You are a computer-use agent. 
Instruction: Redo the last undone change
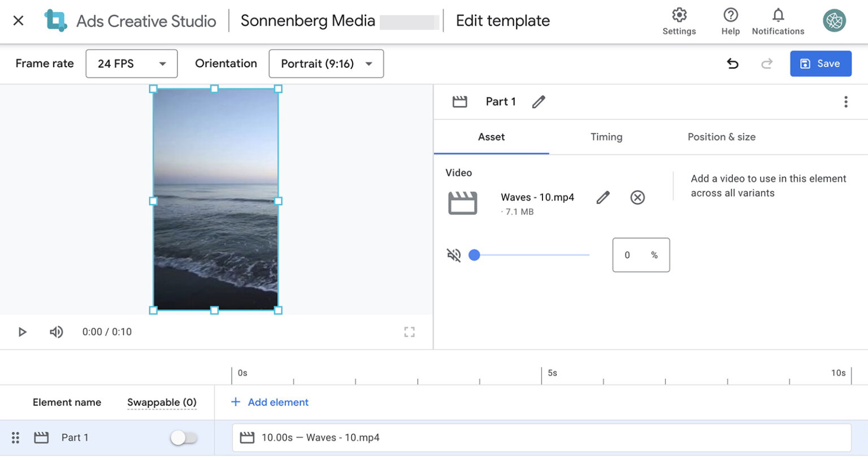767,63
